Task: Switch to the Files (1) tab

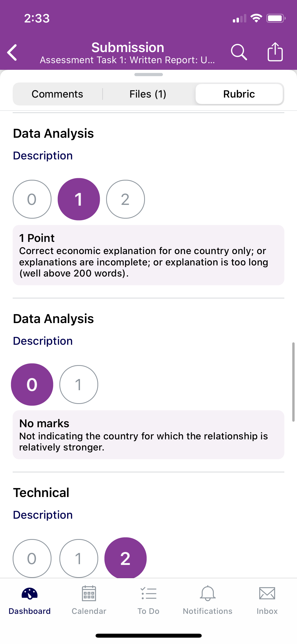Action: (148, 94)
